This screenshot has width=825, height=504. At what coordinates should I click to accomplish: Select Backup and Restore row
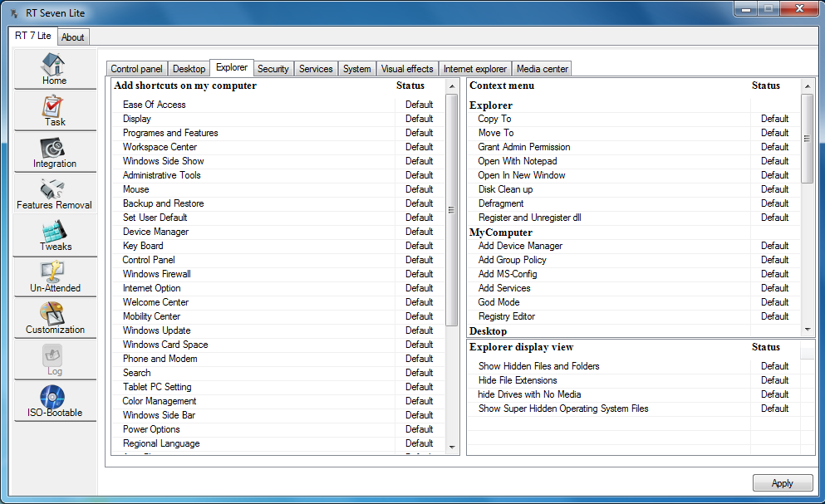click(x=278, y=203)
